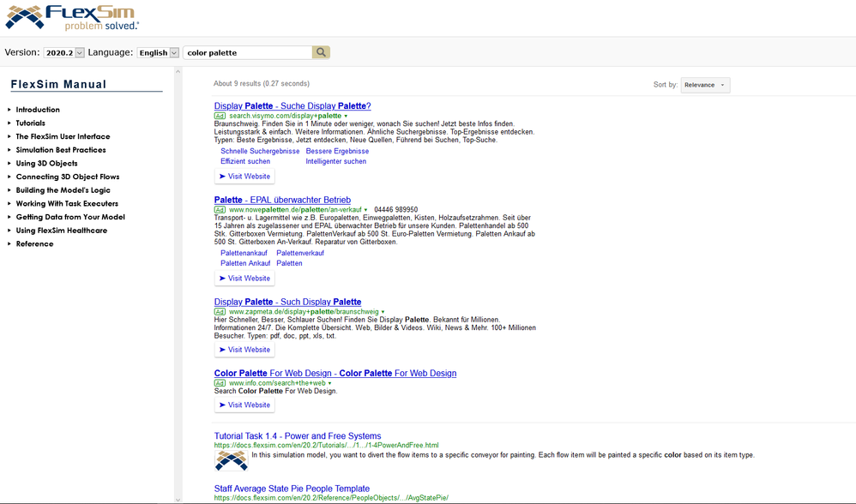Click Ad badge under Palette - EPAL result
The height and width of the screenshot is (504, 856).
point(220,210)
